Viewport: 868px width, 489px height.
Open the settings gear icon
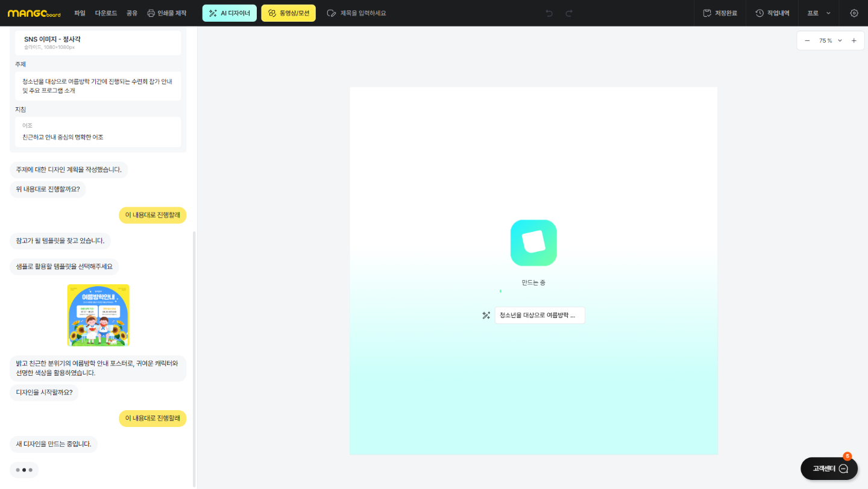tap(854, 13)
